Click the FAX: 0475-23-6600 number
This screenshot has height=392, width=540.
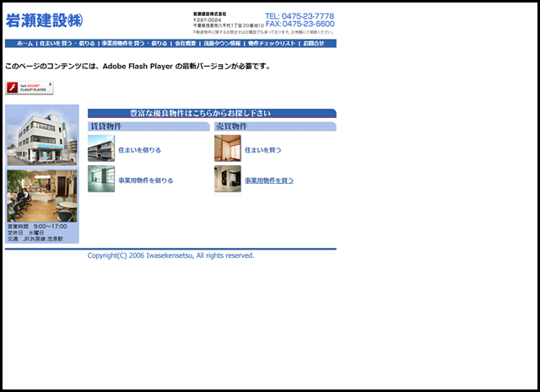300,24
